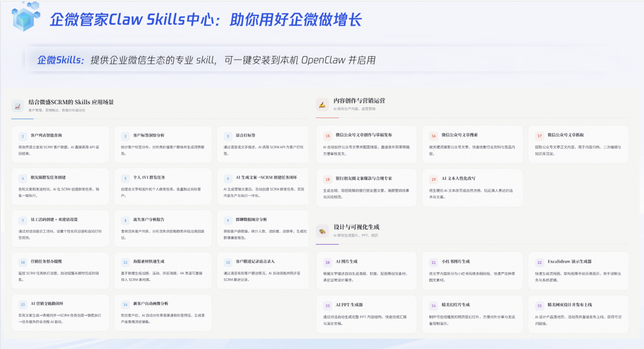Click the number 10 badge
The height and width of the screenshot is (349, 644).
(x=22, y=262)
